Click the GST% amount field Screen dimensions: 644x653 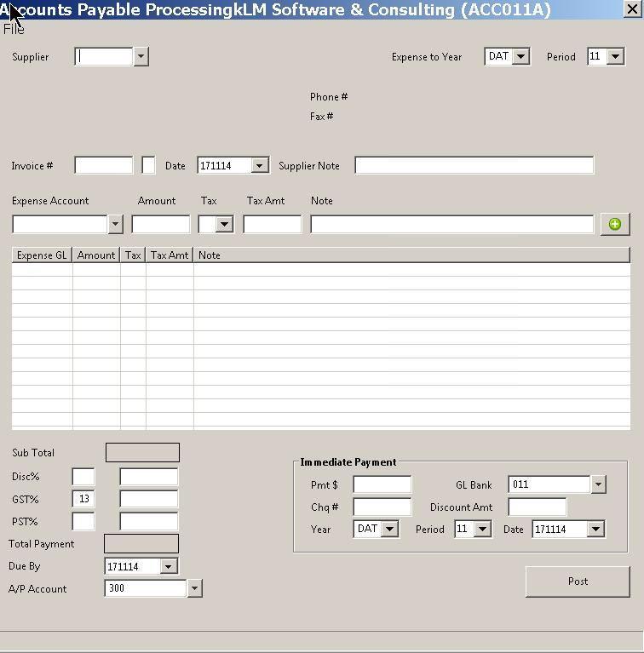[x=149, y=499]
